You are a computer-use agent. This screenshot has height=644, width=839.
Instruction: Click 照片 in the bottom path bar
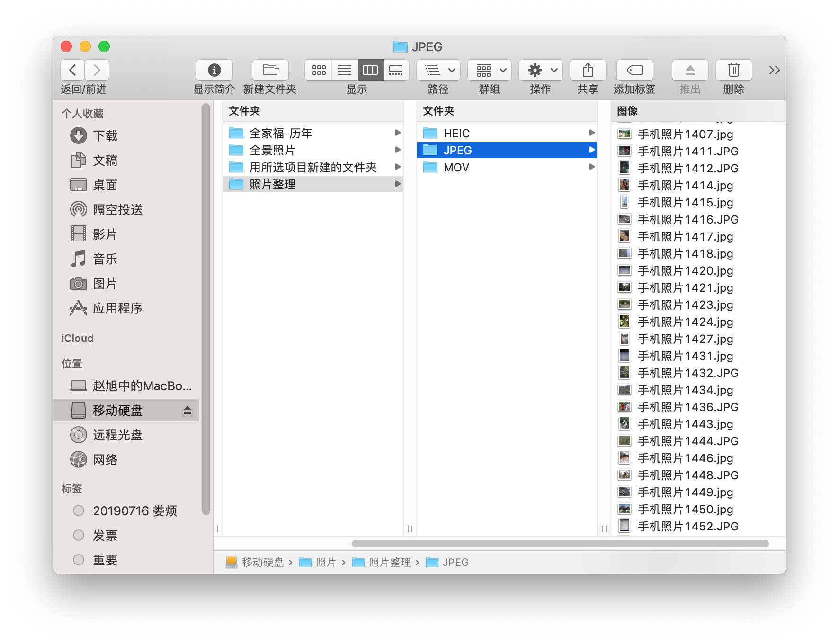tap(325, 562)
